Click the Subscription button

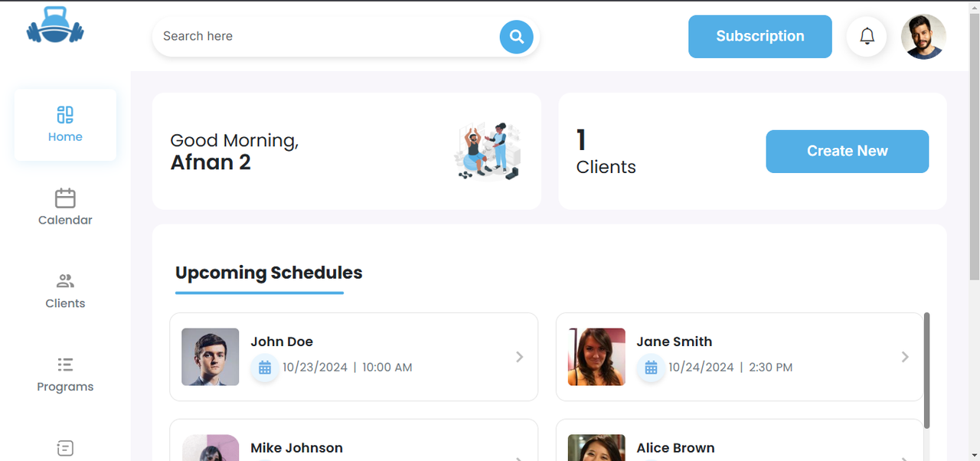(760, 37)
